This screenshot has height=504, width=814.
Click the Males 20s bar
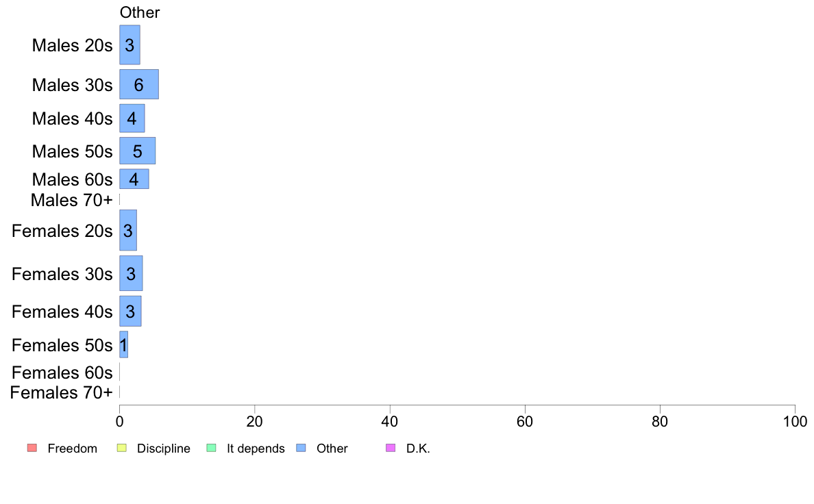pyautogui.click(x=129, y=45)
